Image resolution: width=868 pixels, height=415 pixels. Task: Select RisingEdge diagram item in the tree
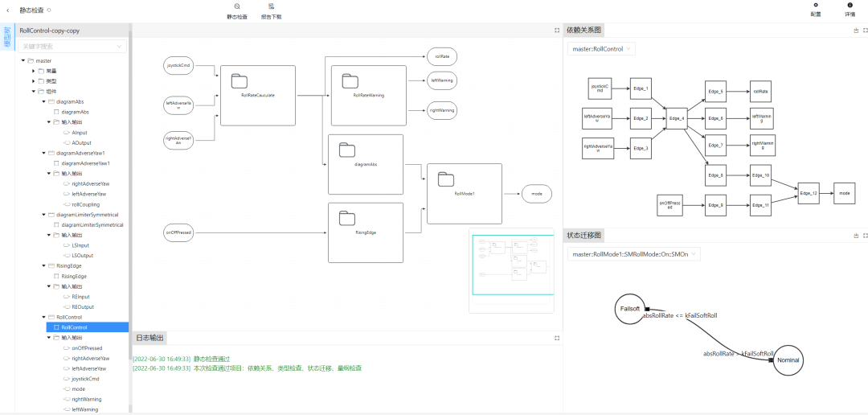[x=74, y=276]
